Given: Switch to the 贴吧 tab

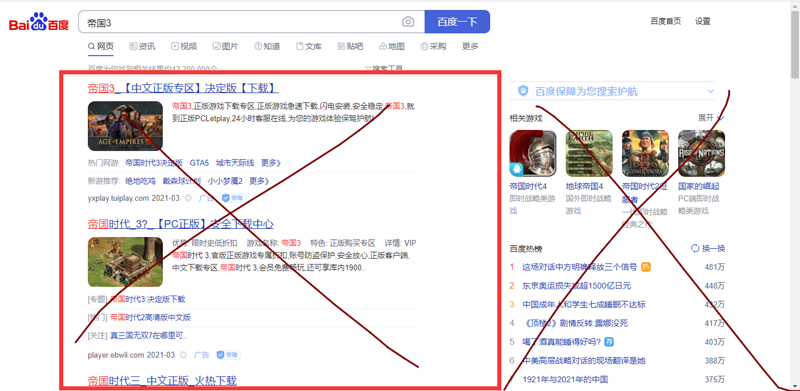Looking at the screenshot, I should 351,46.
